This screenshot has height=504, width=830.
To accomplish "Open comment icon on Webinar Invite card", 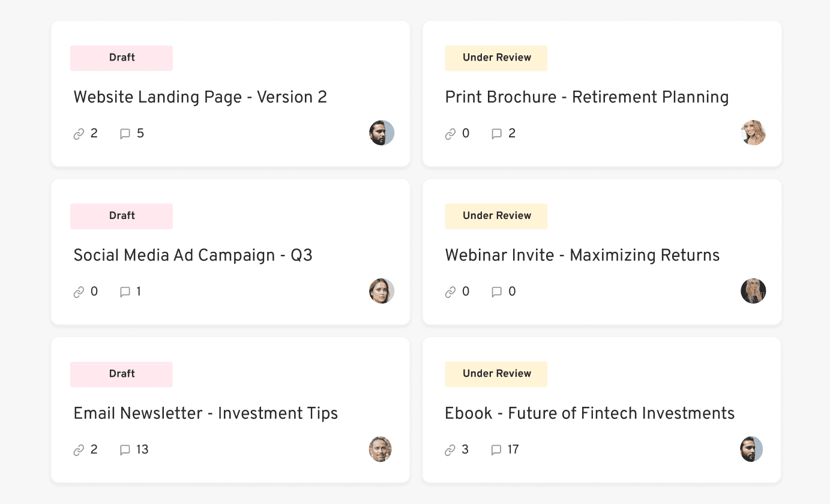I will (x=496, y=292).
